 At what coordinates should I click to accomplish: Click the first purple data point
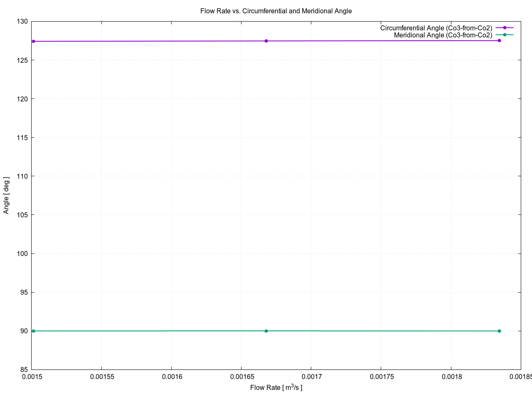click(33, 41)
